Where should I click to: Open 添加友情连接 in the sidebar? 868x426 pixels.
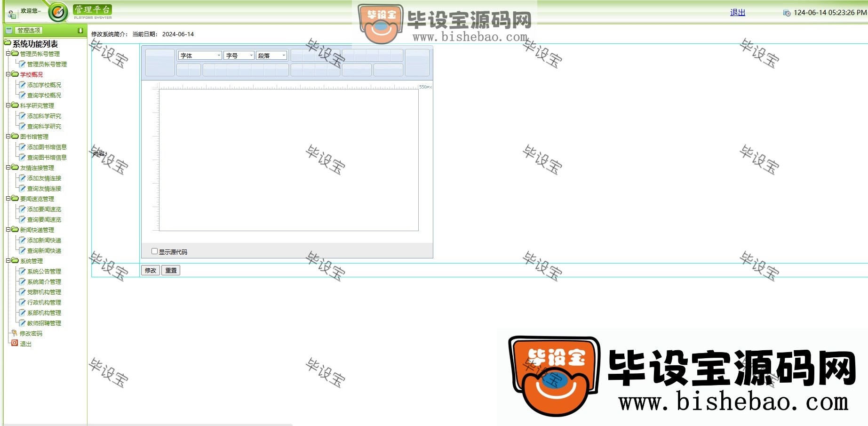pos(44,178)
